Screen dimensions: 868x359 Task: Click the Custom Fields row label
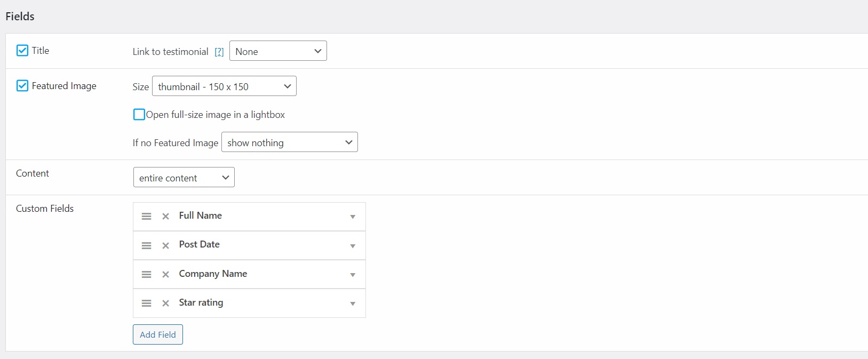(45, 209)
